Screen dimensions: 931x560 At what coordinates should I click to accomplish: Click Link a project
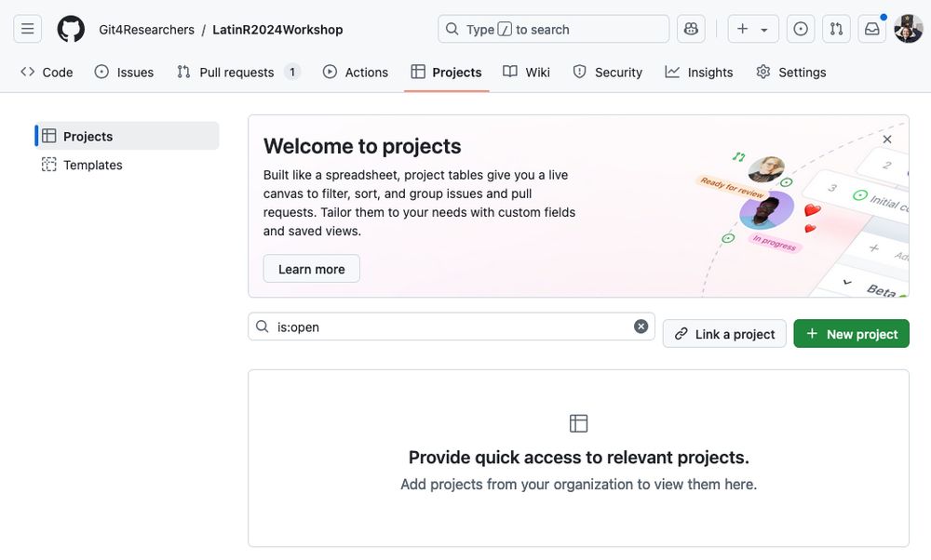[724, 333]
